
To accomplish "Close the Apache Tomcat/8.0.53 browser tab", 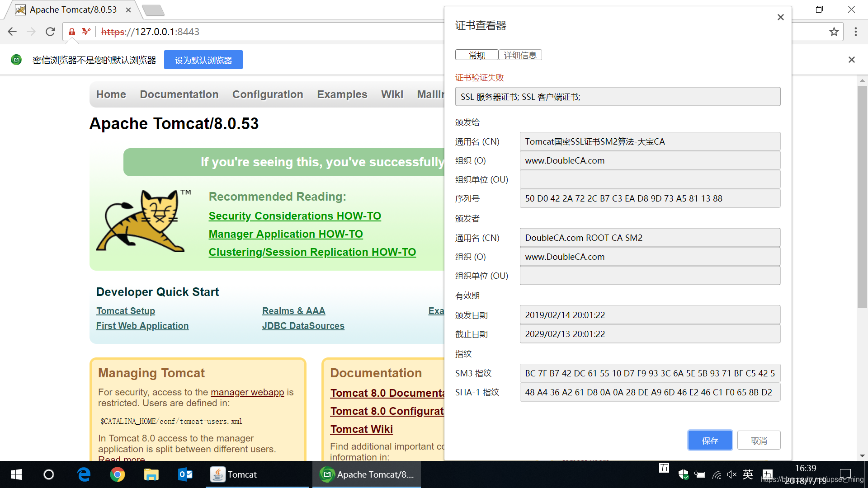I will [x=128, y=10].
